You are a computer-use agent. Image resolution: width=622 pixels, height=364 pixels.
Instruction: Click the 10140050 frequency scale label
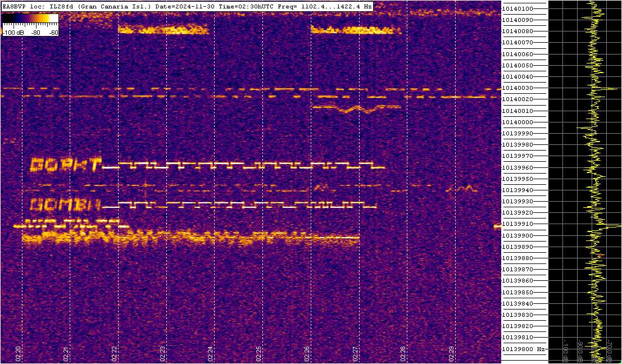pos(517,65)
